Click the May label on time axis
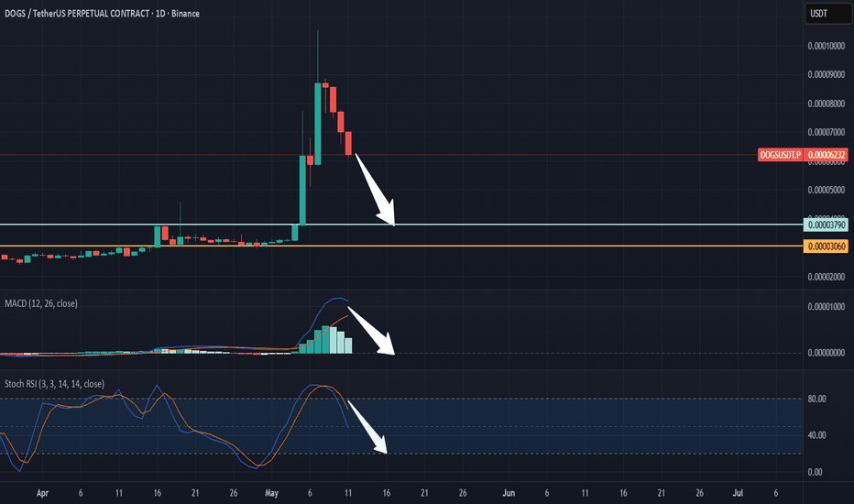This screenshot has height=504, width=854. 271,493
